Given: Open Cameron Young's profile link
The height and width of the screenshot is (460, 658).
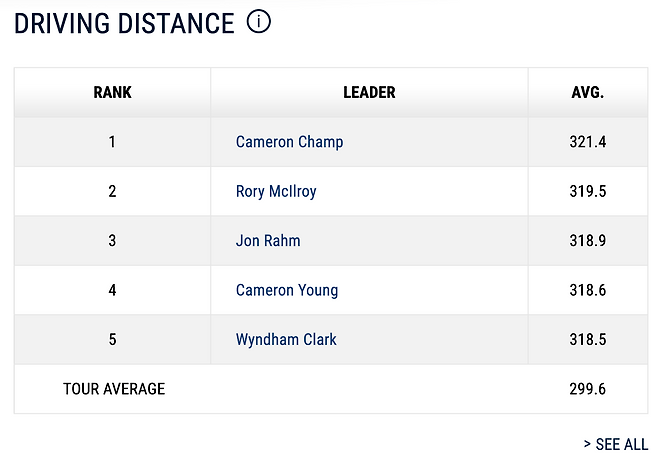Looking at the screenshot, I should 287,290.
